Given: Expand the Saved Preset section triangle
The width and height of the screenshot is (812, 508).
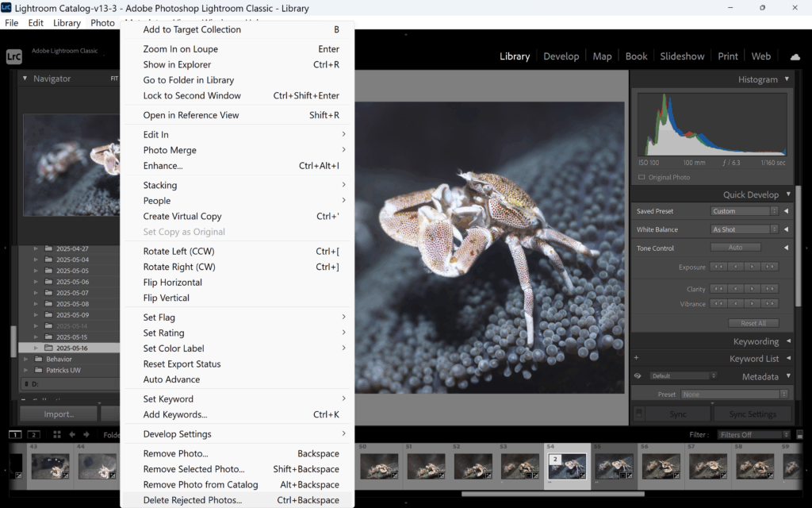Looking at the screenshot, I should click(786, 211).
